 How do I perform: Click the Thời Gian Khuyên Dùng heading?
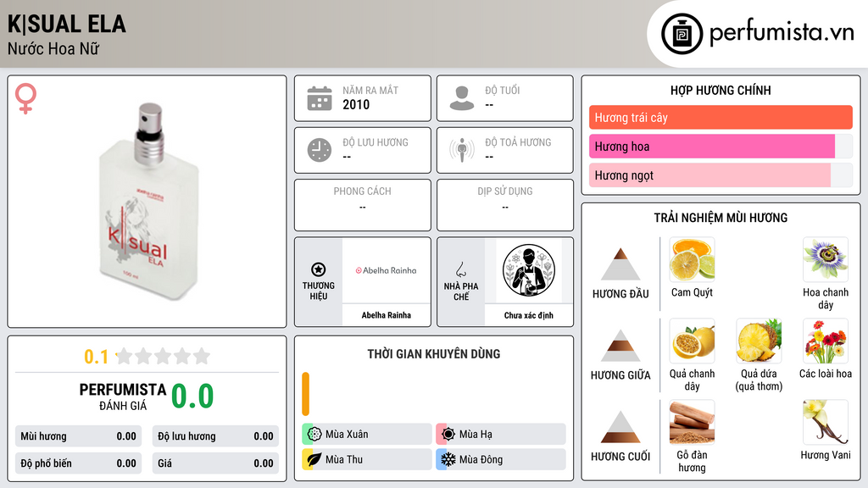(x=434, y=353)
